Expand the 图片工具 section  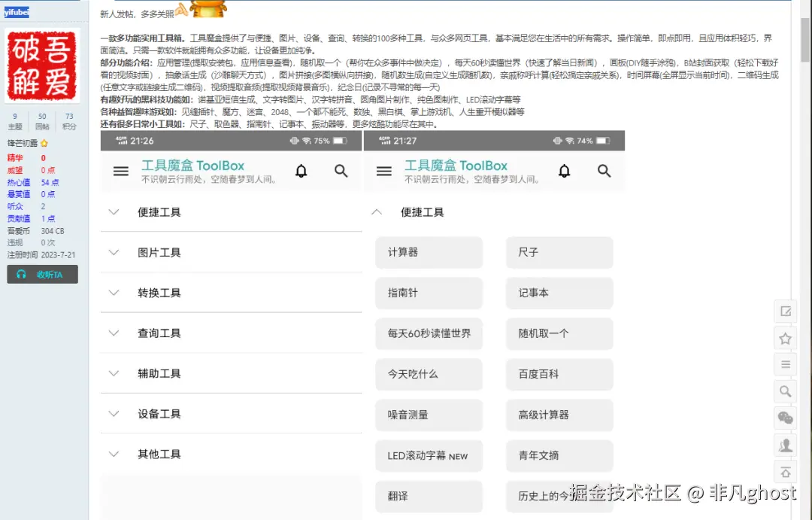coord(231,253)
